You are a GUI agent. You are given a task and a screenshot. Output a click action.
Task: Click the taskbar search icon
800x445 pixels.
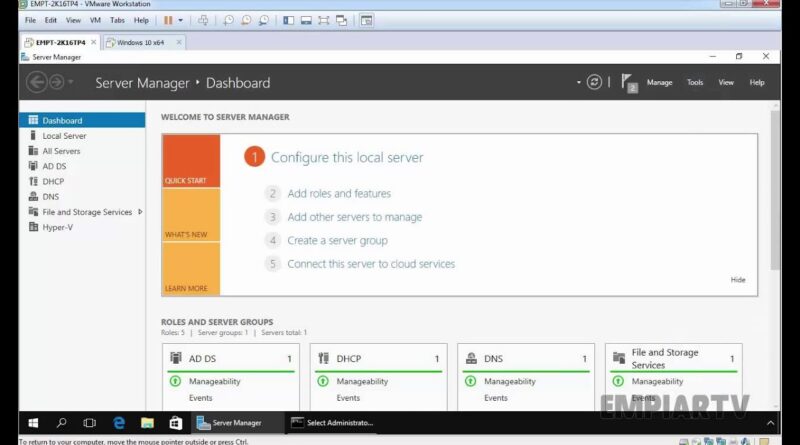click(61, 423)
